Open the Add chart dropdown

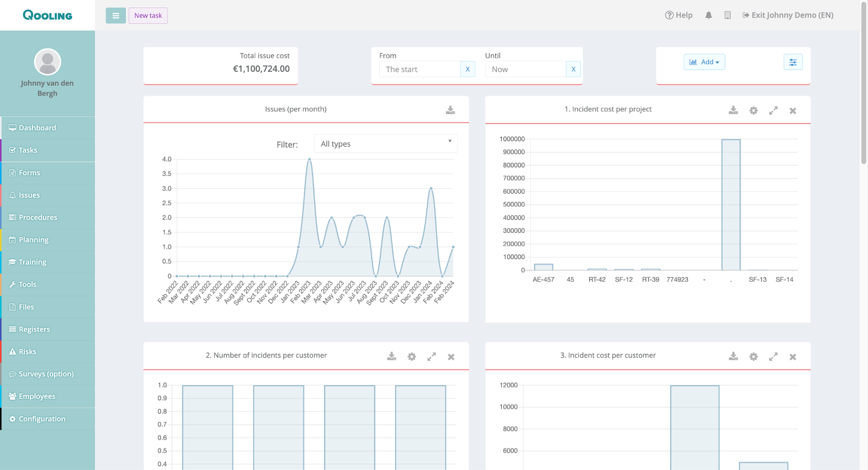704,62
